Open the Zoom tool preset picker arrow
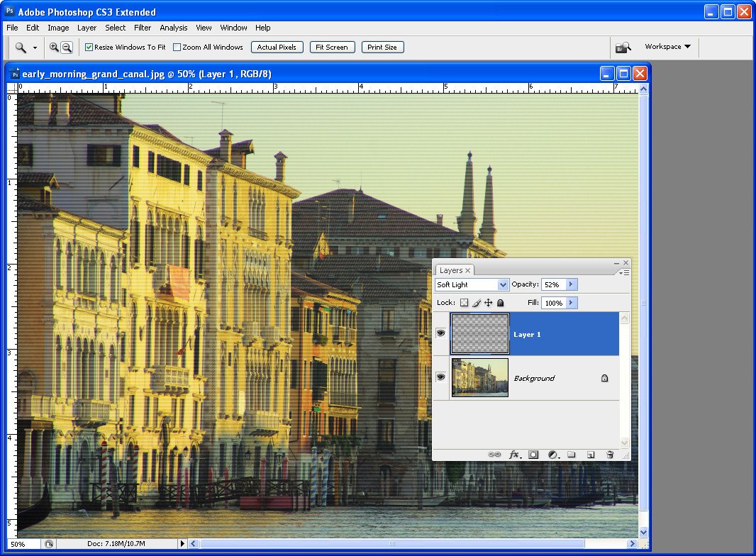 click(x=35, y=48)
